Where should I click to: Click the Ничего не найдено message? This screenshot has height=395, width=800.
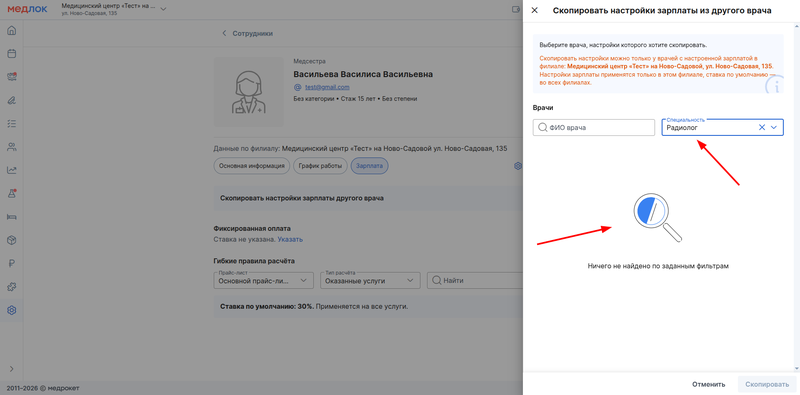click(658, 266)
